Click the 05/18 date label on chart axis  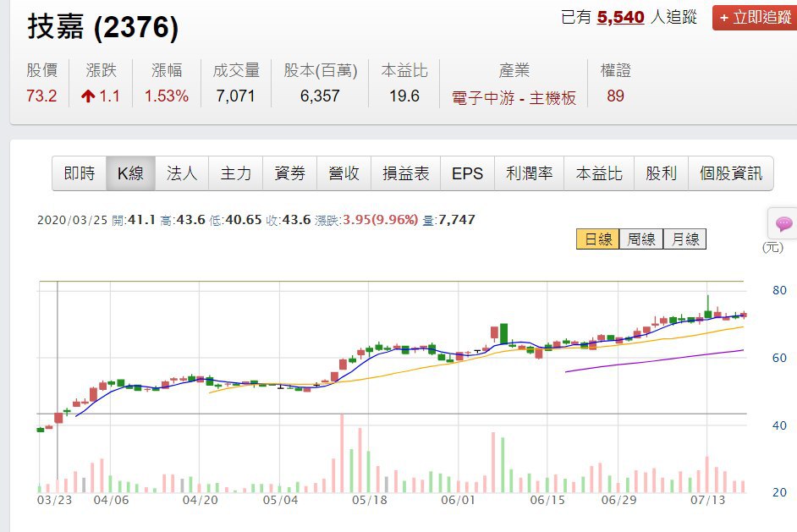(370, 501)
